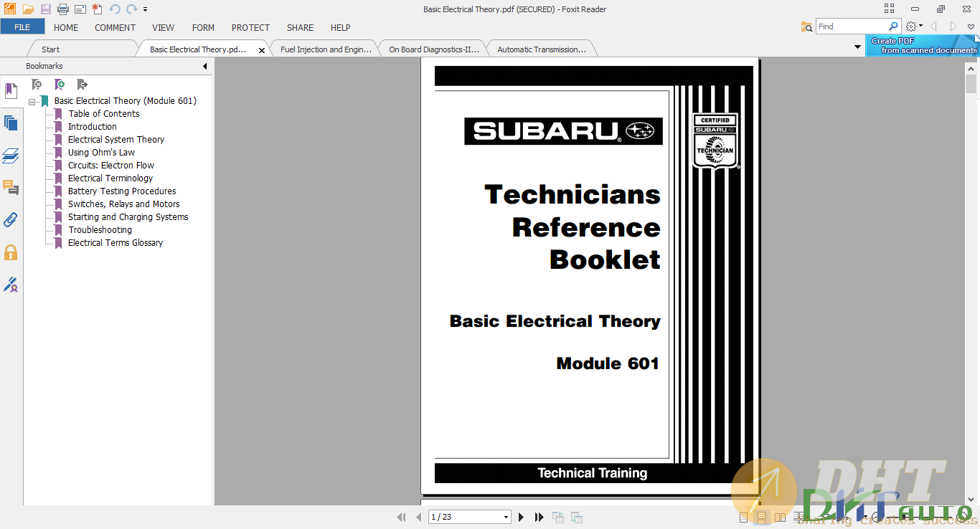This screenshot has width=980, height=529.
Task: Switch to Automatic Transmission tab
Action: coord(542,49)
